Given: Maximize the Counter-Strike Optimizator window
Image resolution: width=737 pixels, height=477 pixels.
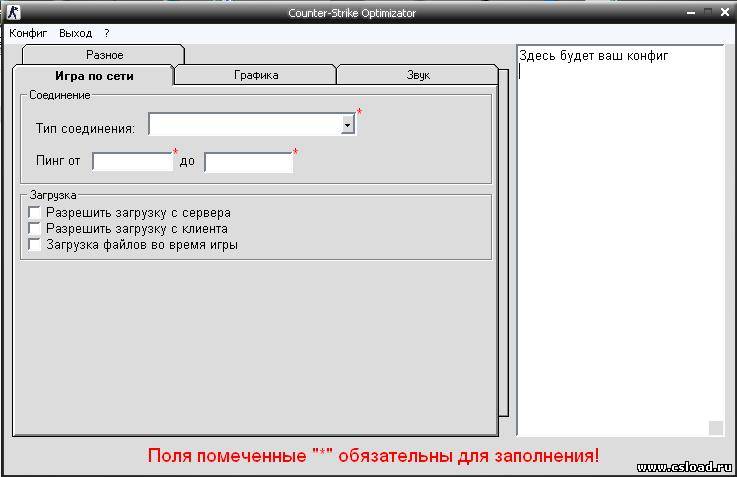Looking at the screenshot, I should [707, 13].
